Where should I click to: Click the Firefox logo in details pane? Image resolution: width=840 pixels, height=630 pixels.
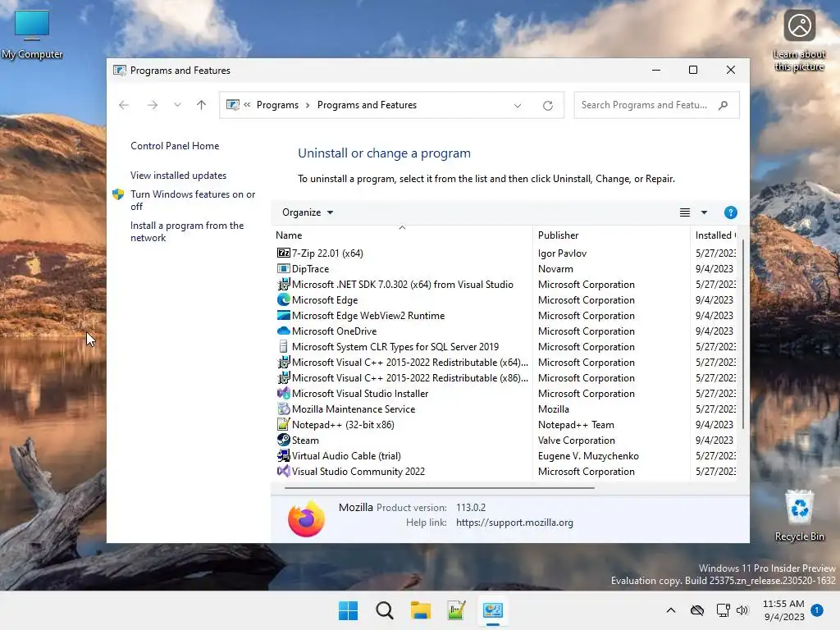point(306,518)
